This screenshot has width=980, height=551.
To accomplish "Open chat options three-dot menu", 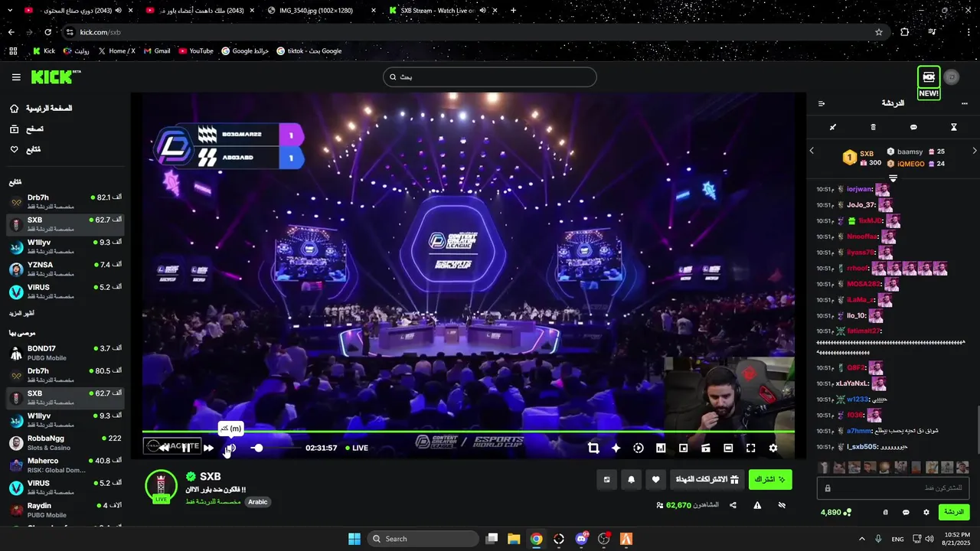I will pos(964,103).
